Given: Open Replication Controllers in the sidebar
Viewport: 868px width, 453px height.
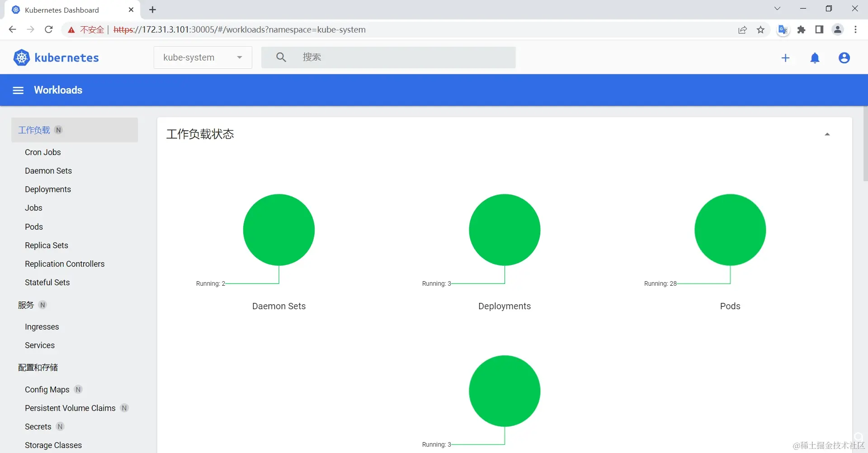Looking at the screenshot, I should click(65, 264).
